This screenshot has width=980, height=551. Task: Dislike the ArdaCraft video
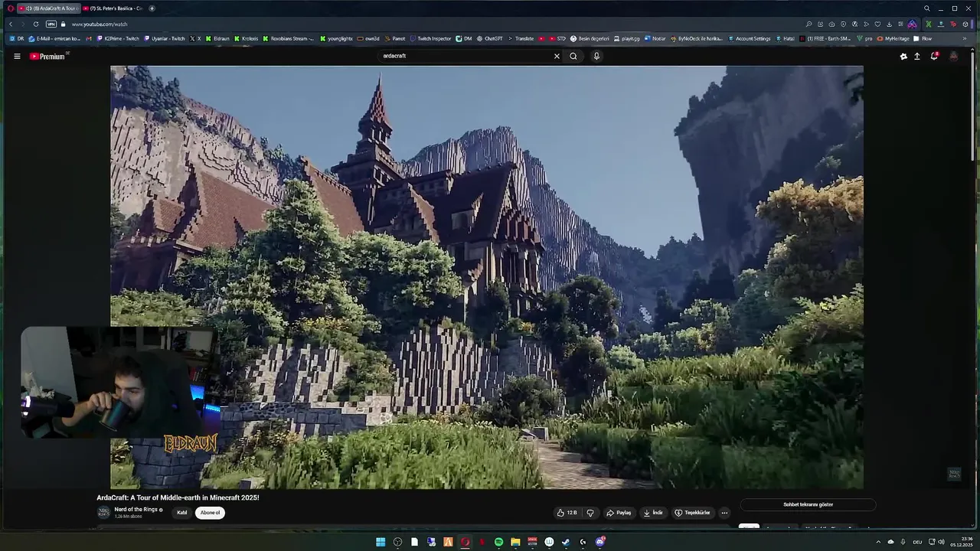click(590, 513)
